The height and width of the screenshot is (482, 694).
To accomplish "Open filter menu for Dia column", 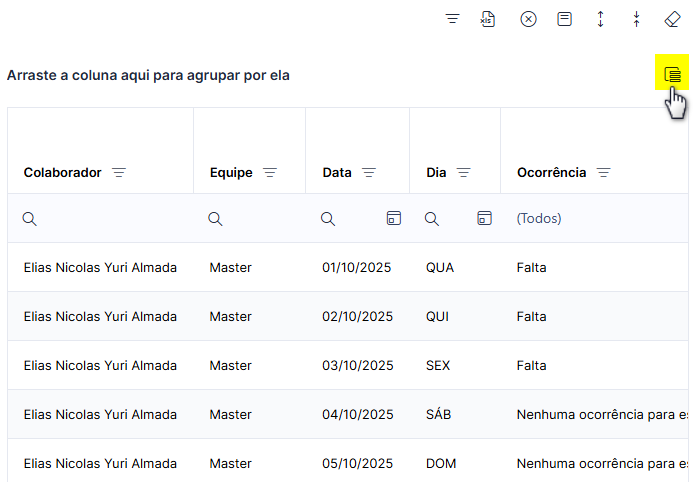I will [x=463, y=173].
